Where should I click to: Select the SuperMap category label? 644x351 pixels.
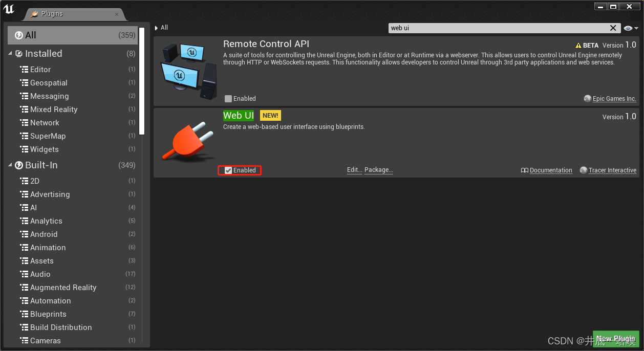(48, 136)
